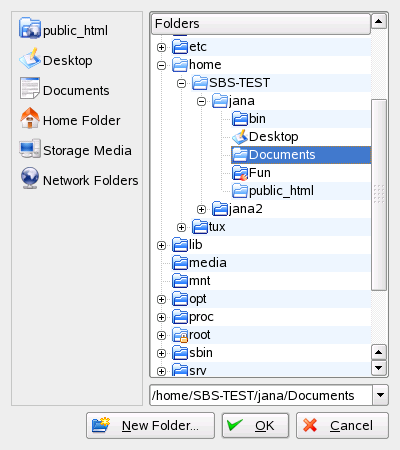Click the scroll up arrow at top
Screen dimensions: 400x450
click(x=379, y=21)
